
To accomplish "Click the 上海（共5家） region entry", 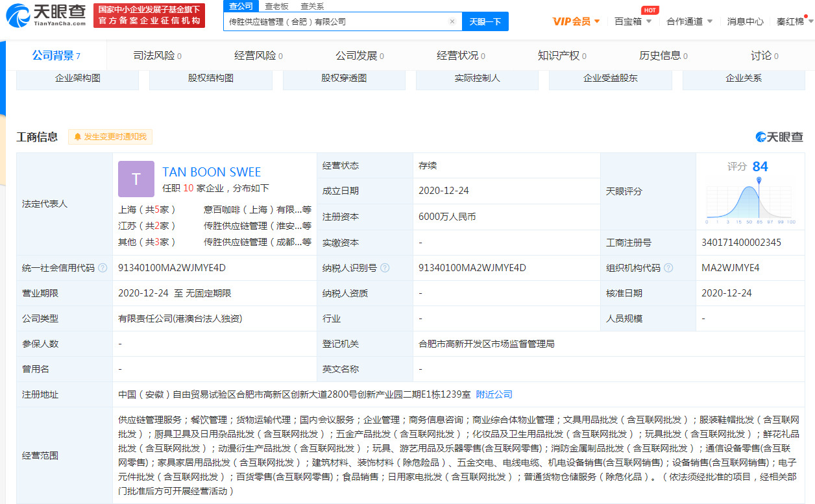I will [x=147, y=210].
